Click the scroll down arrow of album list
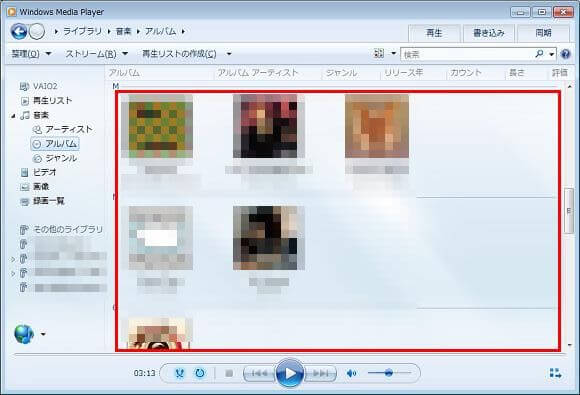Viewport: 580px width, 395px height. 569,345
